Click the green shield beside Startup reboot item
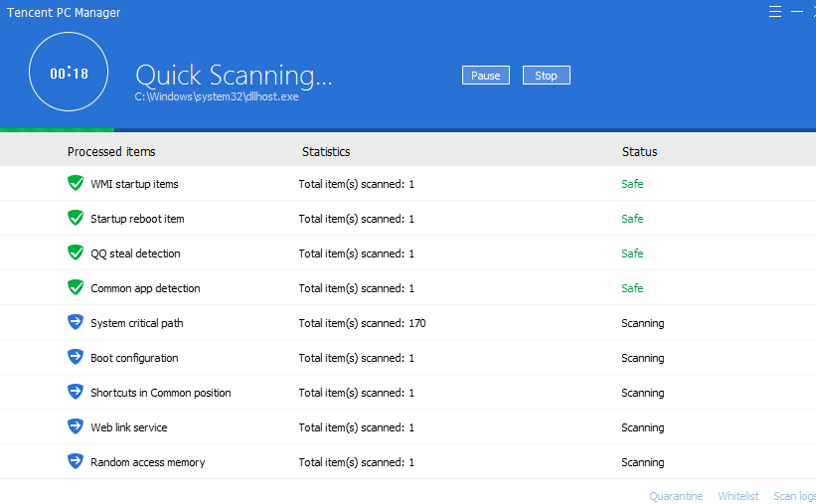 click(x=76, y=218)
